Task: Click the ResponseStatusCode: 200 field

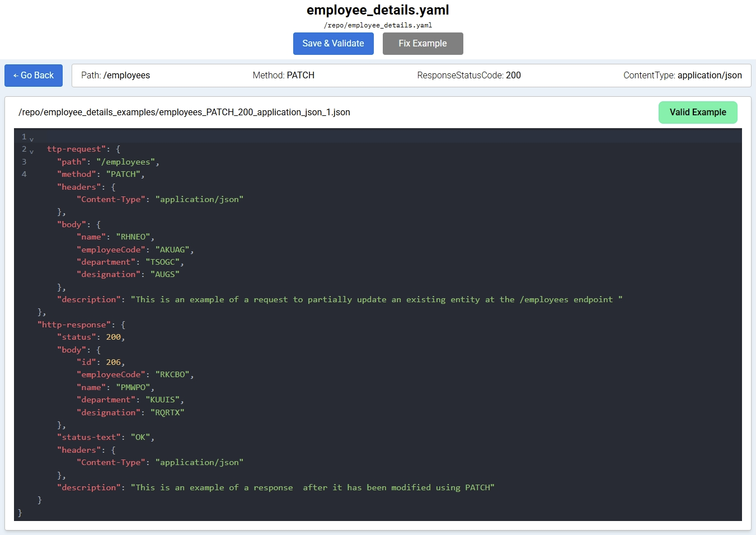Action: pos(468,76)
